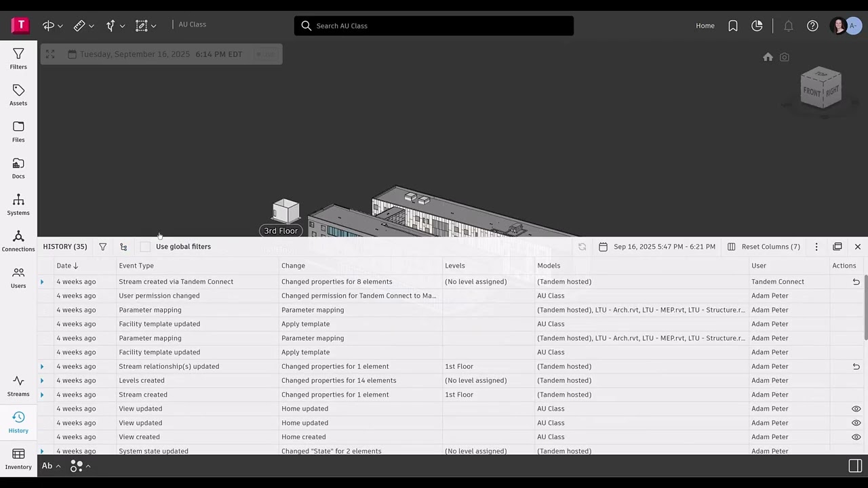Open the Assets panel
The width and height of the screenshot is (868, 488).
coord(18,95)
